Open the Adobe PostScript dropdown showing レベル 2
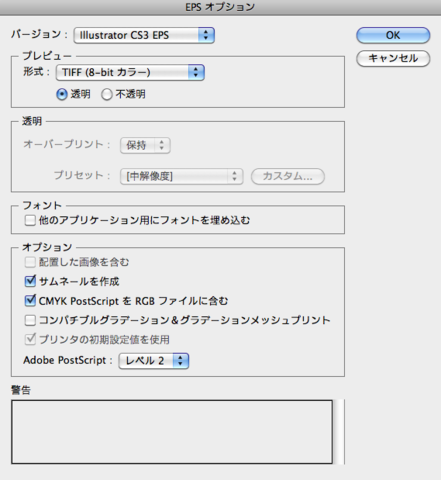This screenshot has height=480, width=441. click(x=154, y=361)
